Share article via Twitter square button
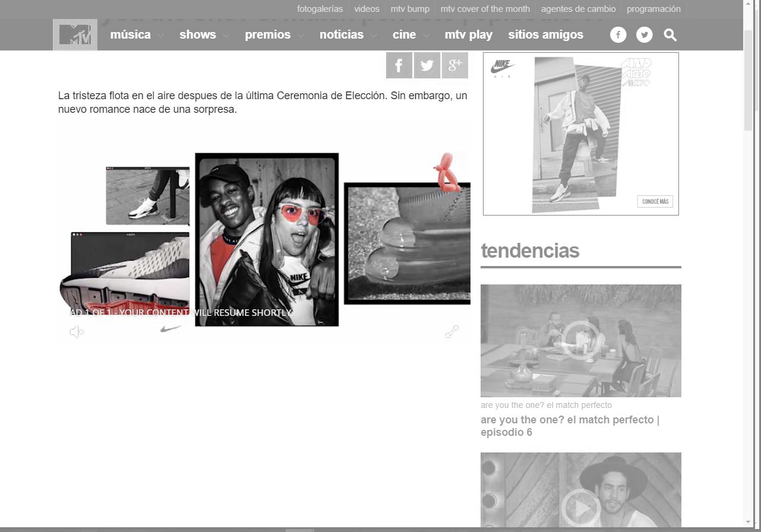The width and height of the screenshot is (761, 532). [427, 65]
